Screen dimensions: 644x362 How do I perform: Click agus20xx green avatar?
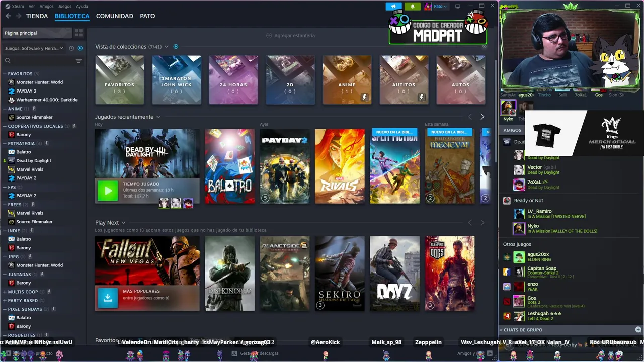pos(519,257)
